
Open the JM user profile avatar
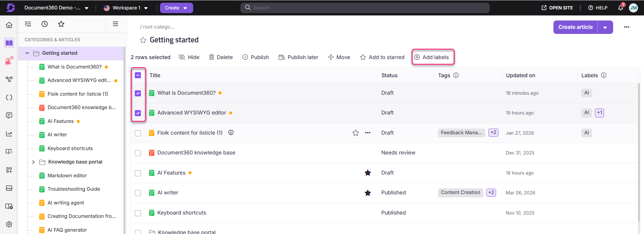[633, 8]
